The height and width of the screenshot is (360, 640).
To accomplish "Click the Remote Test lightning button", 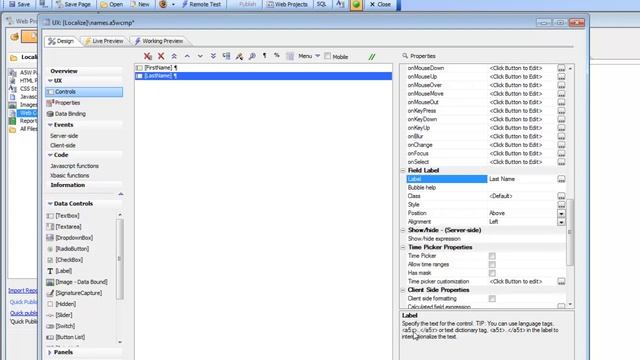I will click(201, 4).
